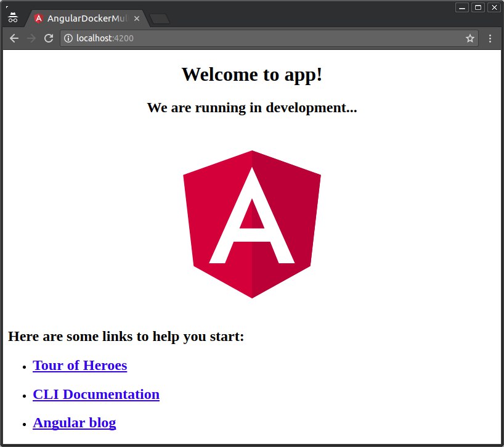
Task: Reload the localhost page
Action: click(x=49, y=38)
